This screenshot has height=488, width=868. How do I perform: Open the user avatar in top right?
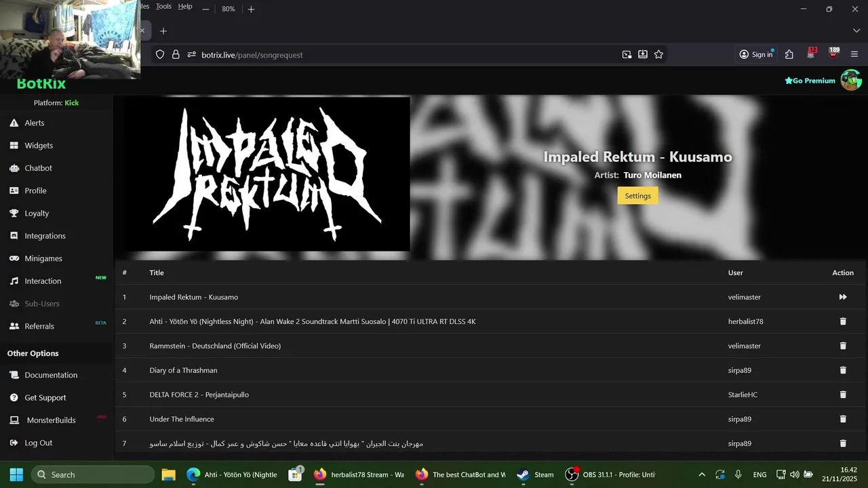tap(851, 80)
